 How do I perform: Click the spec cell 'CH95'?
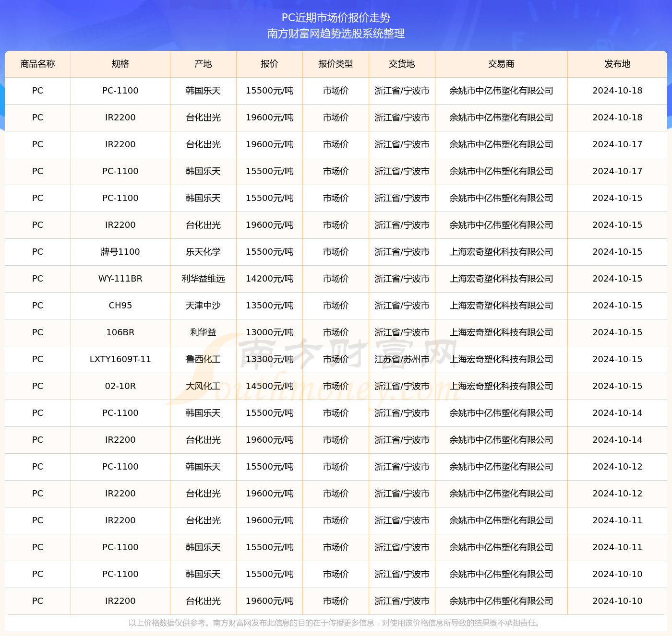[120, 306]
